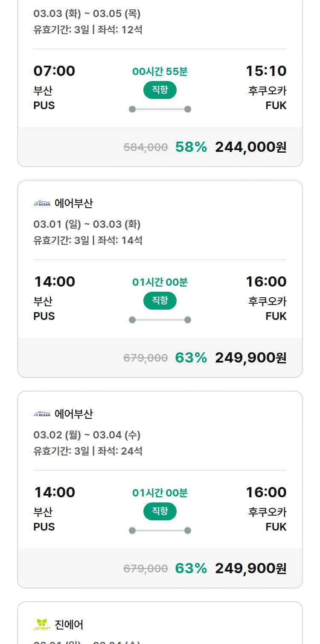Select the 249,900원 fare for 03.01 ~ 03.03
The height and width of the screenshot is (644, 320).
pyautogui.click(x=250, y=358)
